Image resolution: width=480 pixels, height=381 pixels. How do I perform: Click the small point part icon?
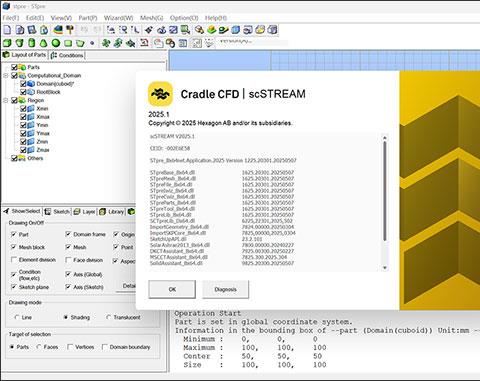click(x=92, y=43)
